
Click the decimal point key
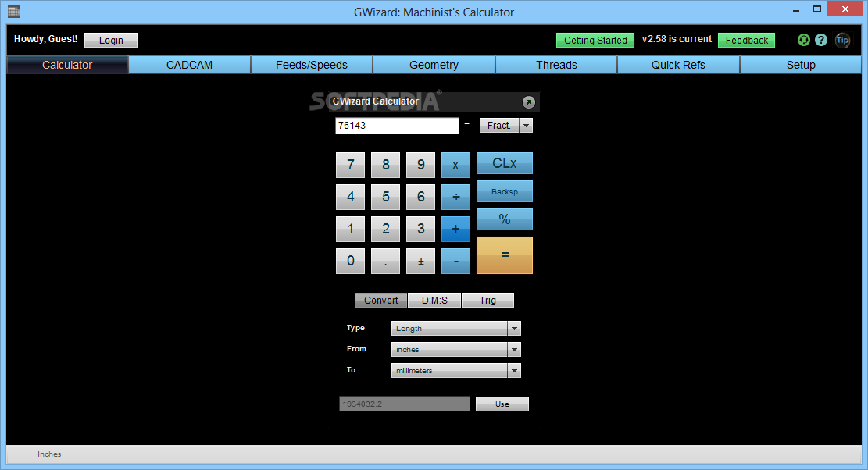pos(385,261)
